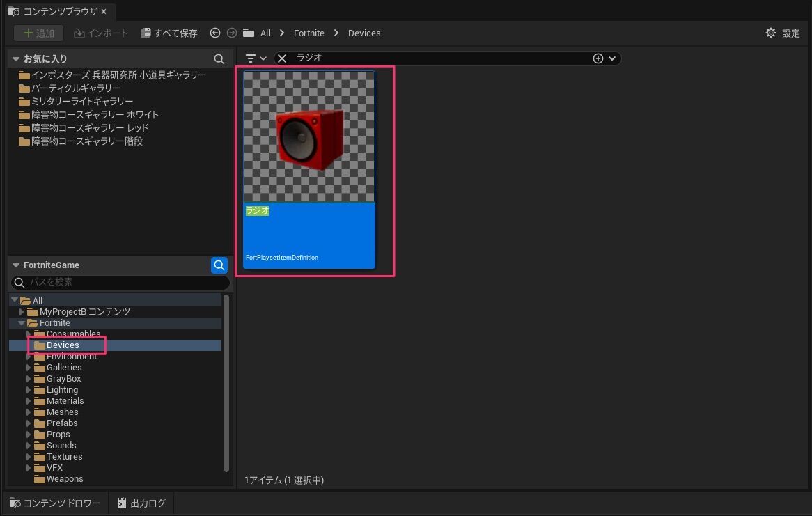Save search with the plus circle icon
This screenshot has height=516, width=812.
(x=598, y=58)
